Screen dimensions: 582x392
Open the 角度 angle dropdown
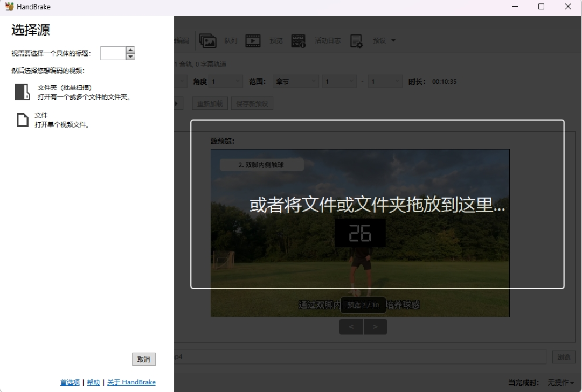pyautogui.click(x=226, y=81)
